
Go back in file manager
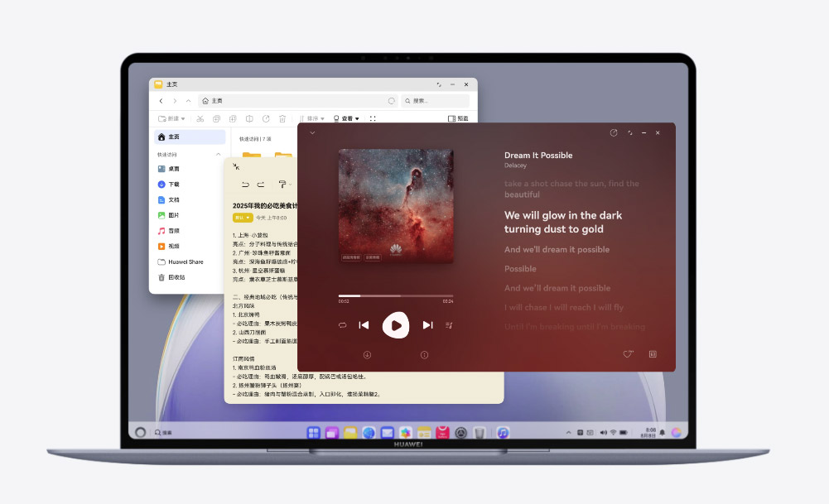click(161, 100)
